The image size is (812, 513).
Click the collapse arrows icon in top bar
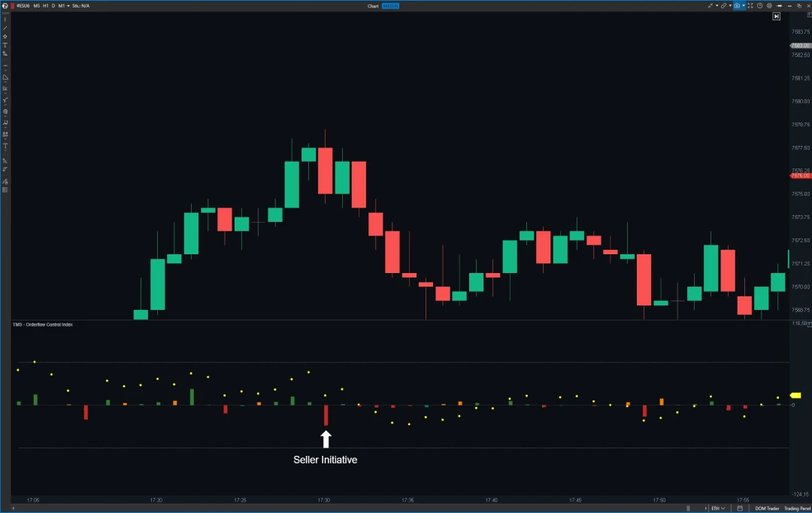(x=710, y=6)
